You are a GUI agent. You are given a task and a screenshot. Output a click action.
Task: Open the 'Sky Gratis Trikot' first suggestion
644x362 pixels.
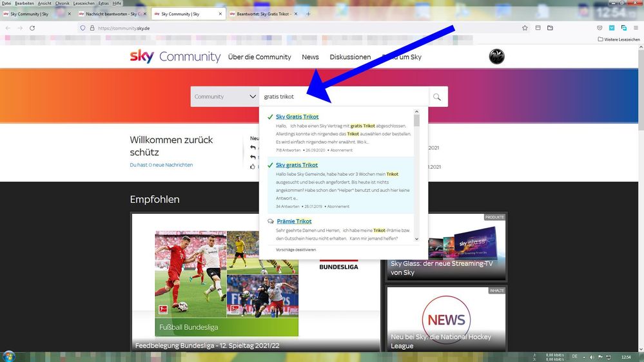(297, 117)
